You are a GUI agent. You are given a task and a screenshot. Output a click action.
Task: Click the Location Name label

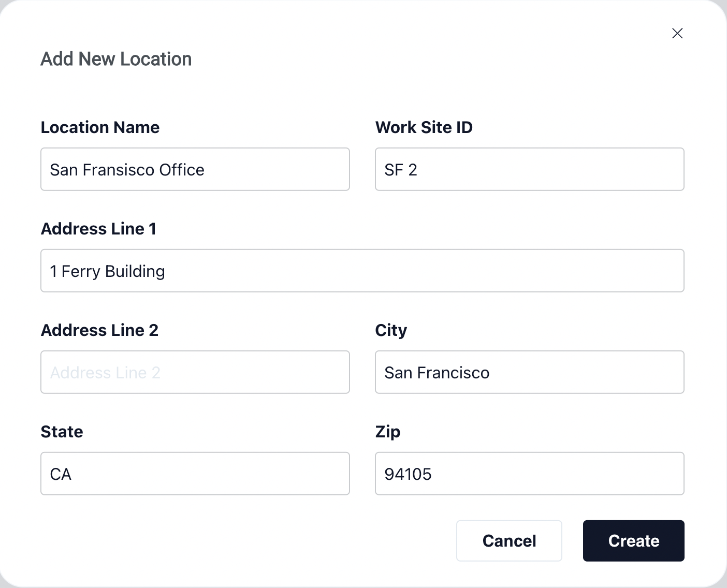[100, 127]
